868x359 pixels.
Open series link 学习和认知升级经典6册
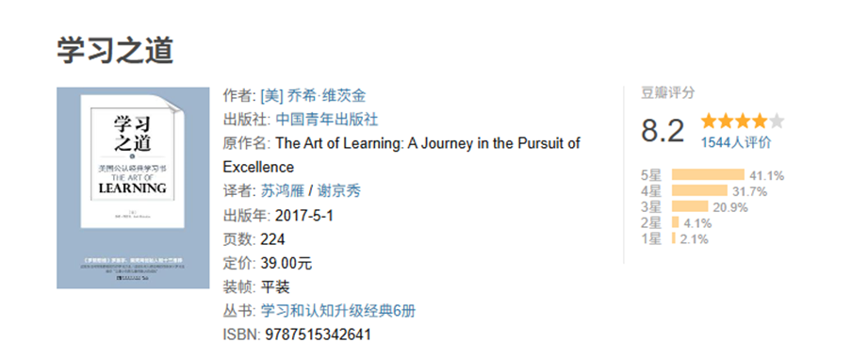337,311
